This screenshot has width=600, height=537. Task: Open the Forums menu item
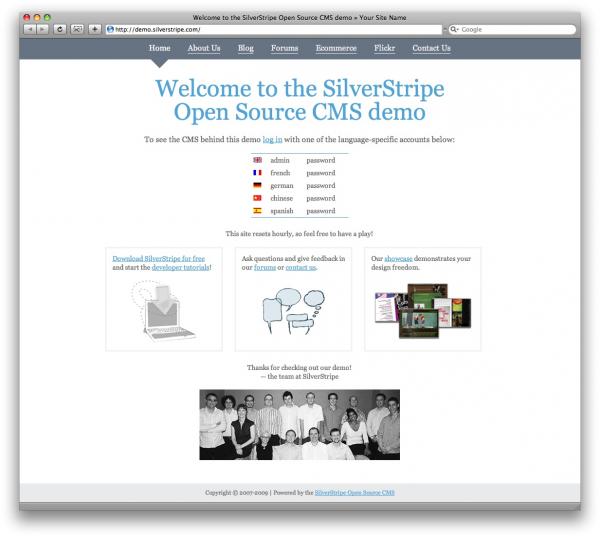284,48
